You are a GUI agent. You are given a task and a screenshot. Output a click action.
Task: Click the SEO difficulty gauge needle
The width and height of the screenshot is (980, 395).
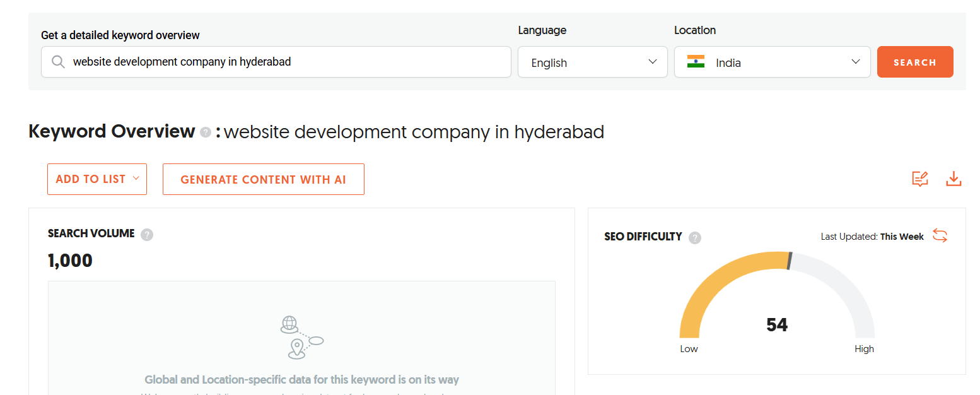point(790,261)
